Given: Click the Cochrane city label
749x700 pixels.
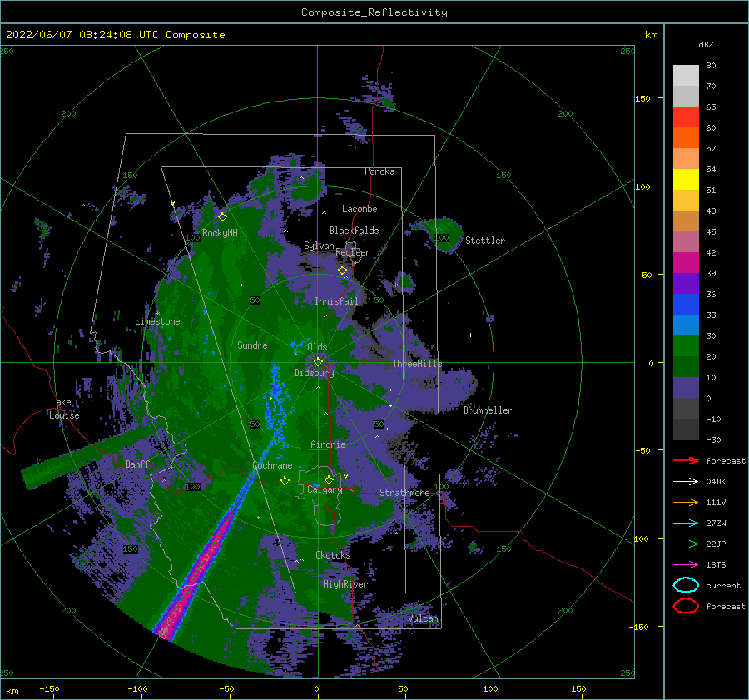Looking at the screenshot, I should [272, 465].
